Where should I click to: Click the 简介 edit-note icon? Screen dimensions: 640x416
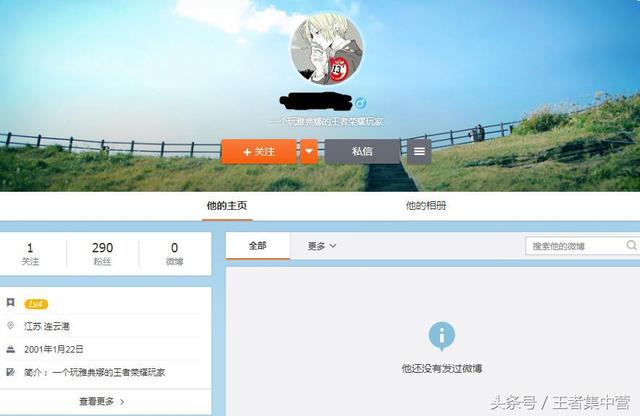10,372
